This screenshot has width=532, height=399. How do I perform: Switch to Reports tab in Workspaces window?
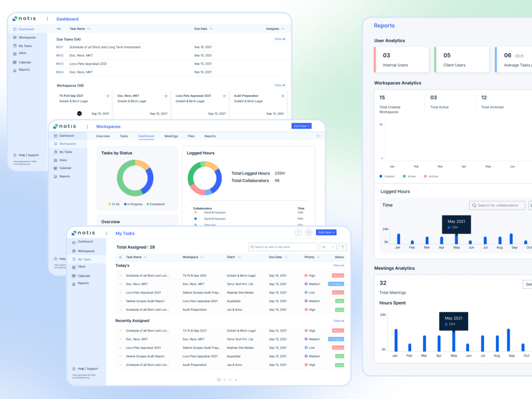210,136
